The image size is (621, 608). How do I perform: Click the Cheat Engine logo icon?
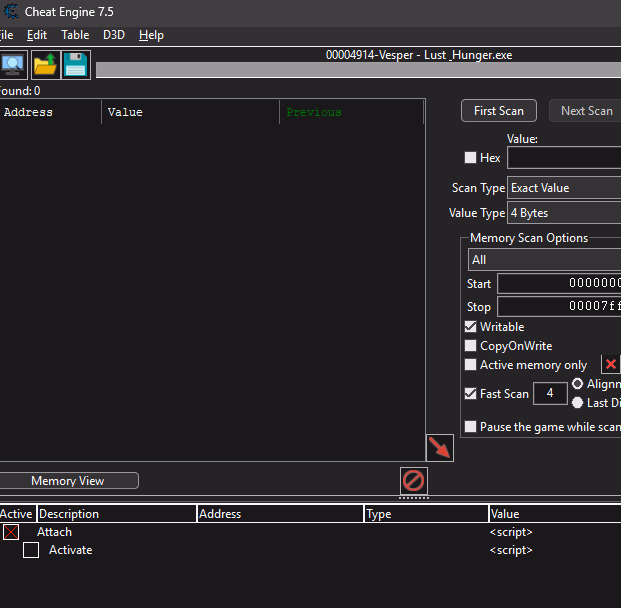pyautogui.click(x=9, y=12)
